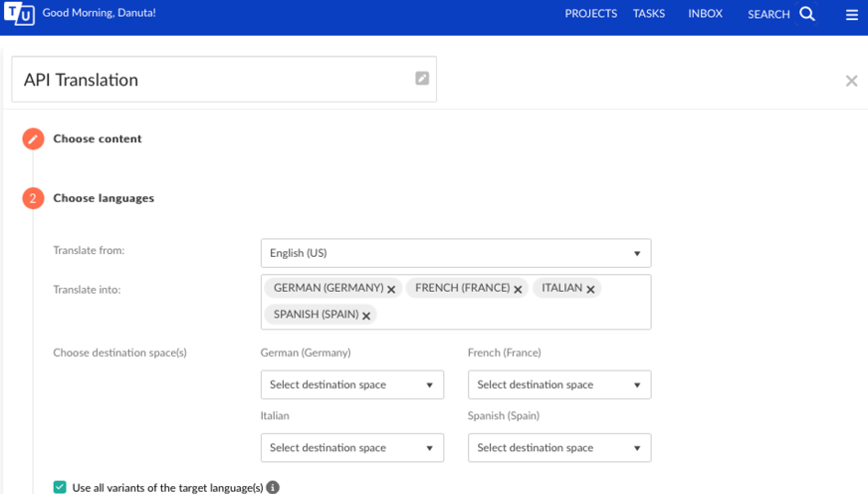Open the Translate from dropdown
868x494 pixels.
click(456, 253)
